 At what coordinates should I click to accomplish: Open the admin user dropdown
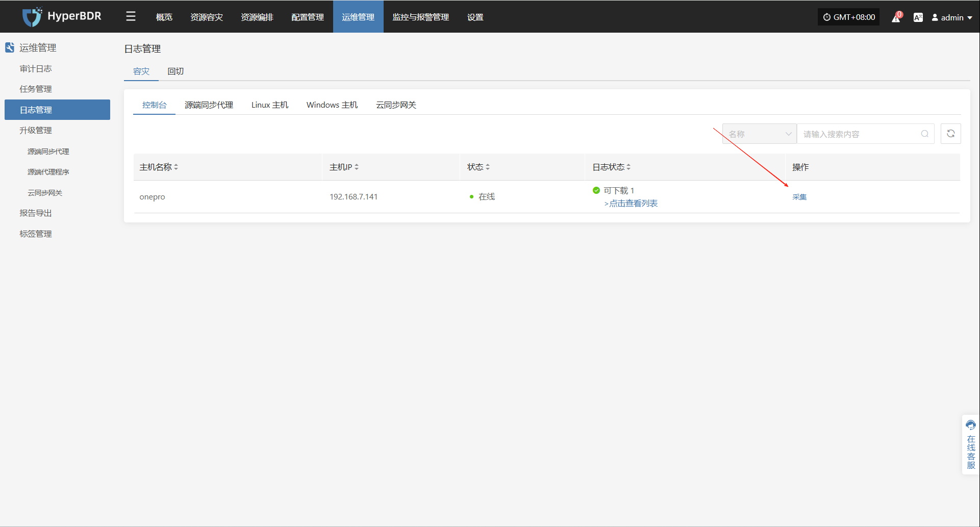pyautogui.click(x=951, y=17)
